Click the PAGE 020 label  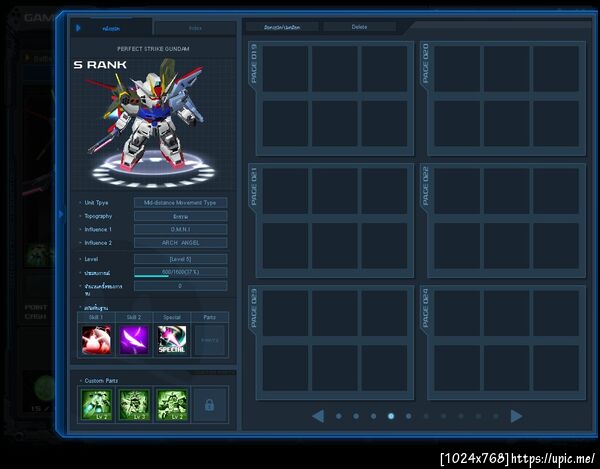[426, 64]
